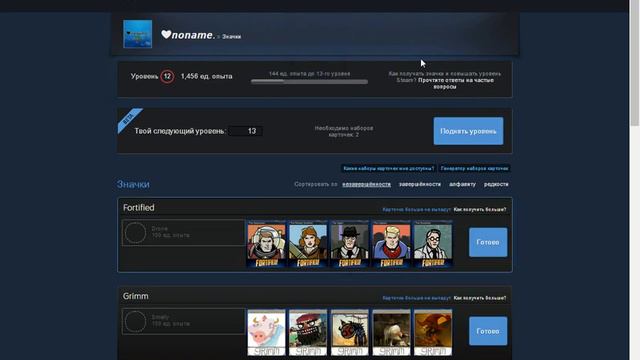The height and width of the screenshot is (360, 640).
Task: Select the Grimm bearded red-cap card
Action: pyautogui.click(x=308, y=333)
